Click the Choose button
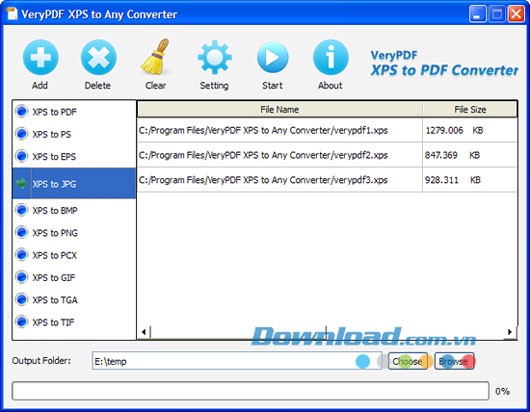This screenshot has width=530, height=412. click(408, 361)
